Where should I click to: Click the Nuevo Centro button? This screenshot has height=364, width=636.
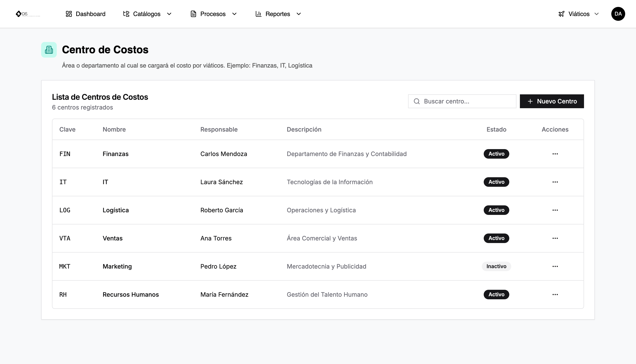pyautogui.click(x=552, y=101)
